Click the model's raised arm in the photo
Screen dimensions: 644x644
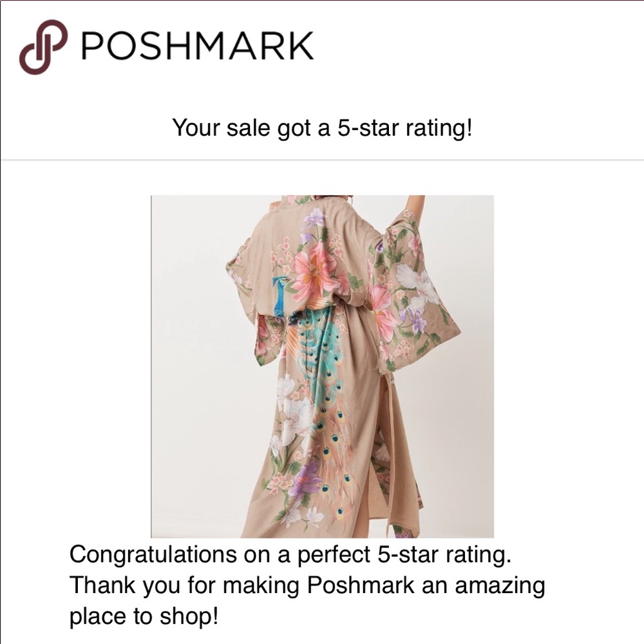pyautogui.click(x=417, y=206)
